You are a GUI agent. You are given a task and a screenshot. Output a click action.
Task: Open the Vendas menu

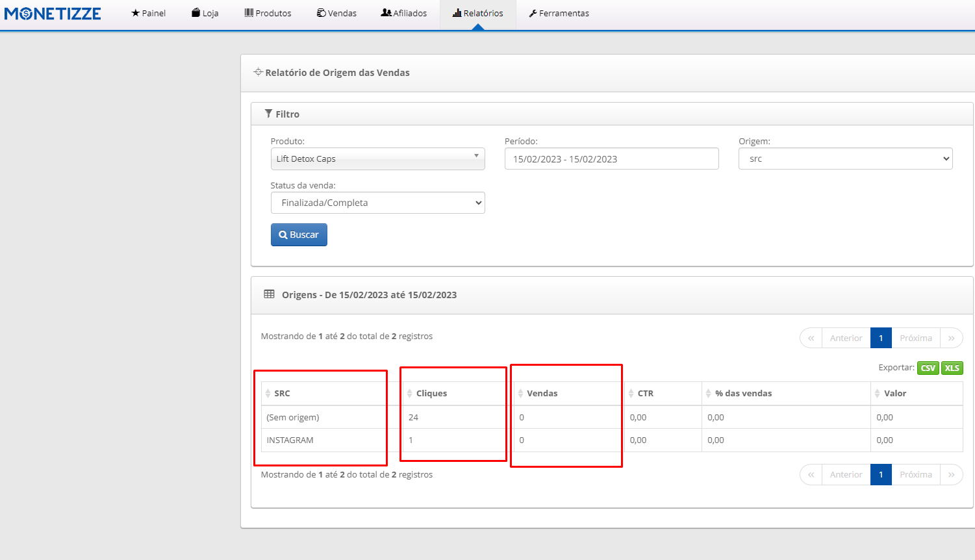tap(336, 14)
